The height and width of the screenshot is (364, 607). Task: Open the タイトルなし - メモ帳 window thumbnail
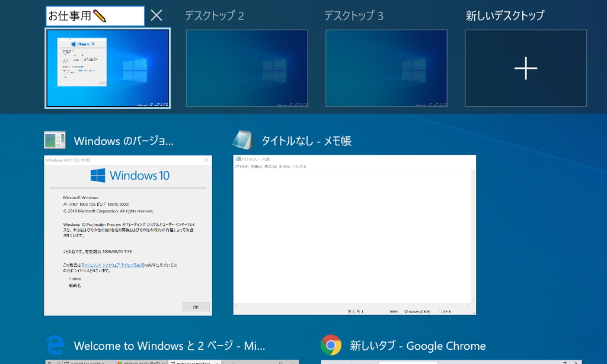click(354, 234)
